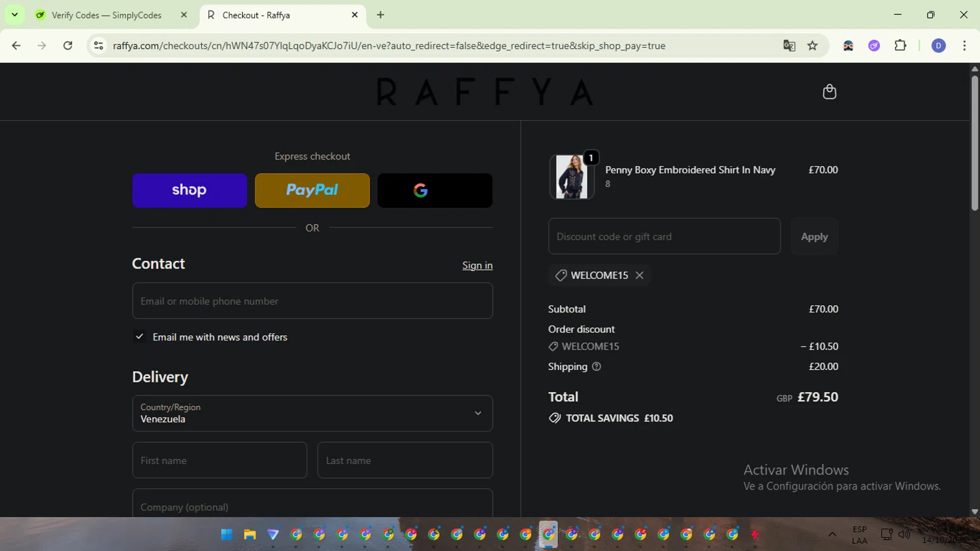Click the scrollbar down arrow
Viewport: 980px width, 551px height.
(975, 512)
